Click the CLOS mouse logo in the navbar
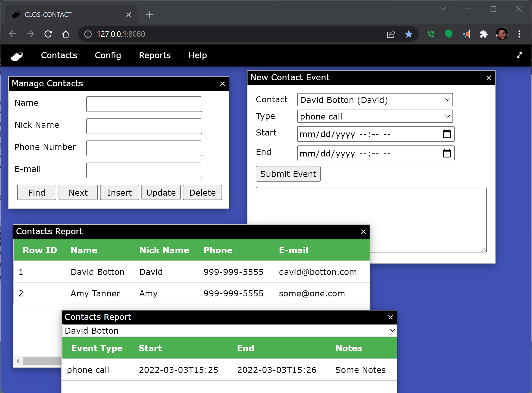The width and height of the screenshot is (532, 393). [16, 55]
